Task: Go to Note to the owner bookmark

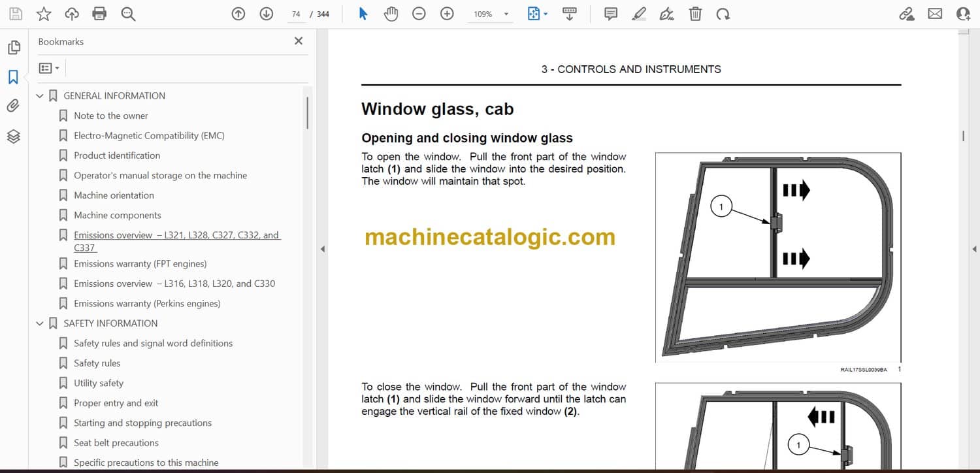Action: point(111,116)
